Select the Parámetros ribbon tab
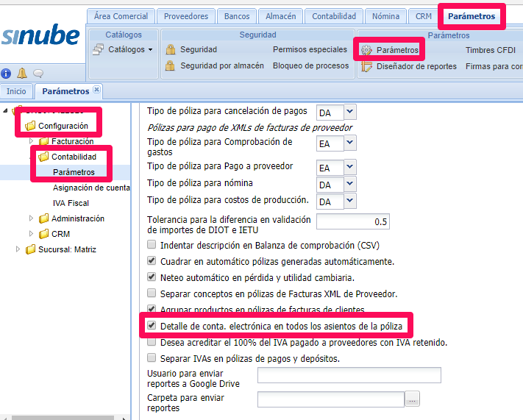This screenshot has height=420, width=523. [x=472, y=16]
